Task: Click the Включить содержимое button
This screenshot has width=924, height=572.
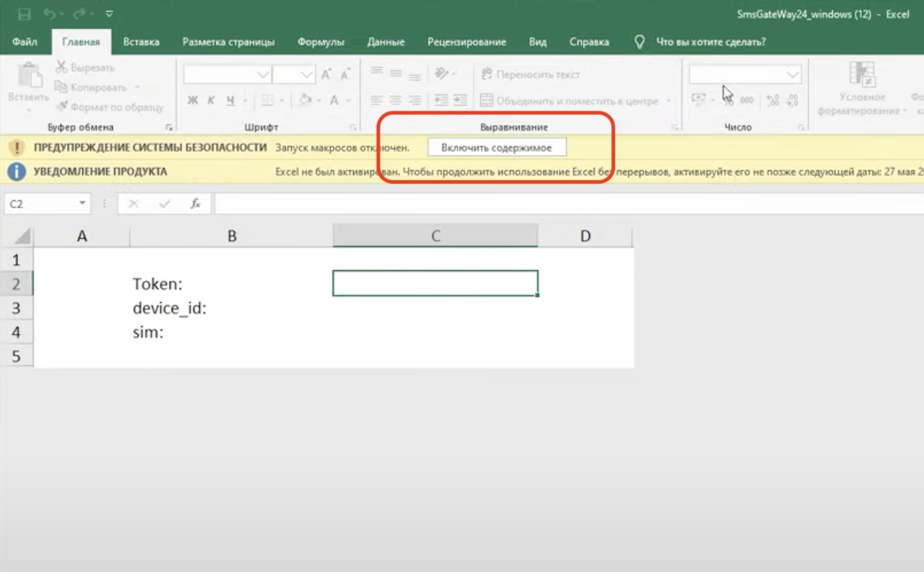Action: coord(497,148)
